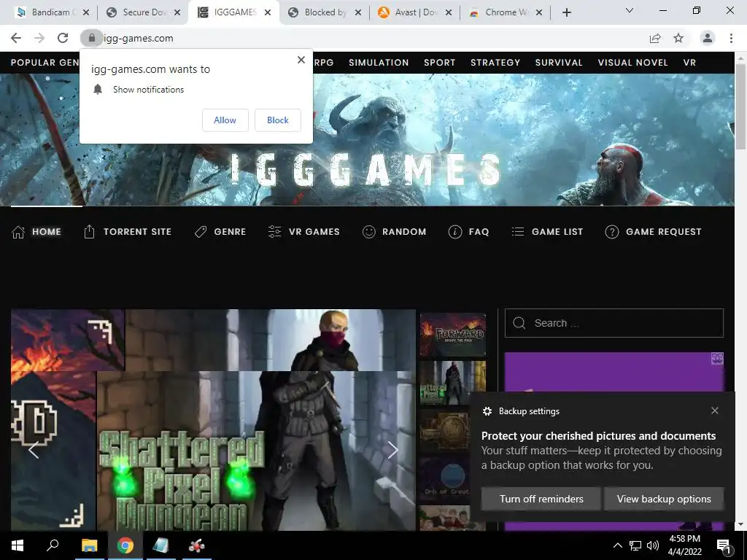Open VR genre

coord(689,63)
